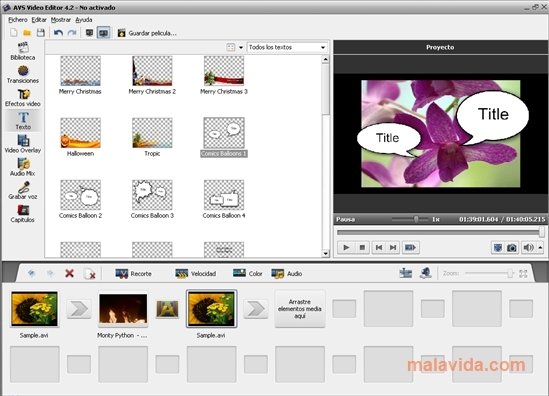Screen dimensions: 549x396
Task: Expand the volume level arrow
Action: click(540, 248)
